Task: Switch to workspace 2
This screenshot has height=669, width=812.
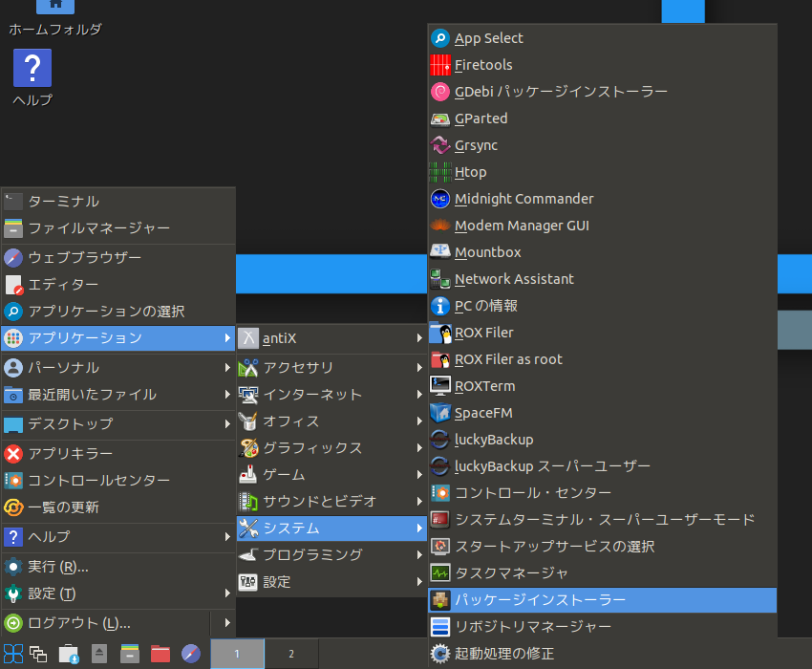Action: point(291,654)
